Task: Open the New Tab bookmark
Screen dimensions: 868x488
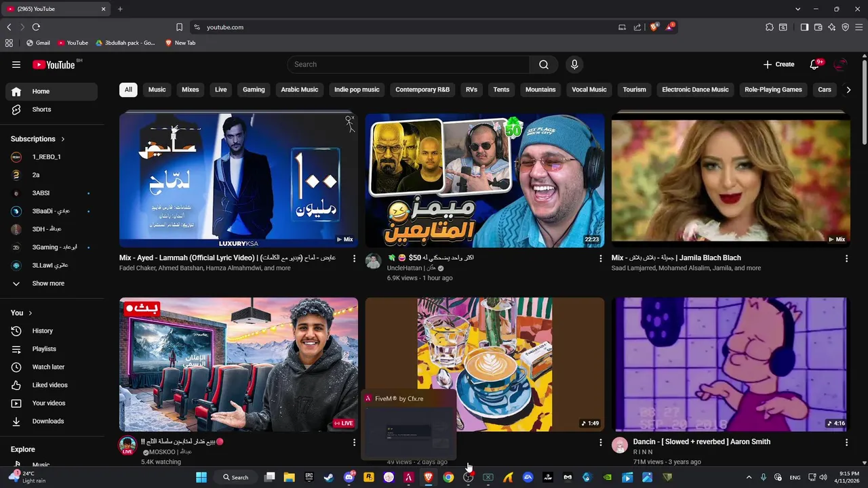Action: (x=180, y=43)
